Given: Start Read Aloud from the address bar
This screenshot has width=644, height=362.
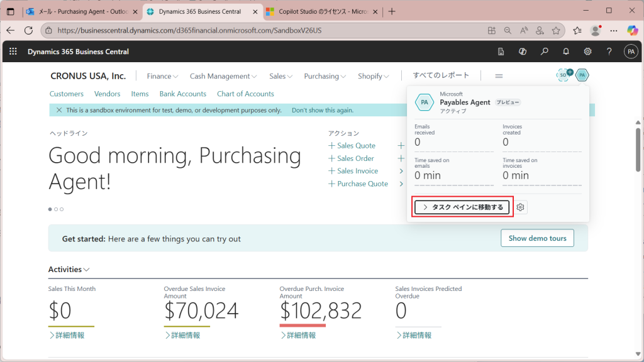Looking at the screenshot, I should tap(524, 30).
